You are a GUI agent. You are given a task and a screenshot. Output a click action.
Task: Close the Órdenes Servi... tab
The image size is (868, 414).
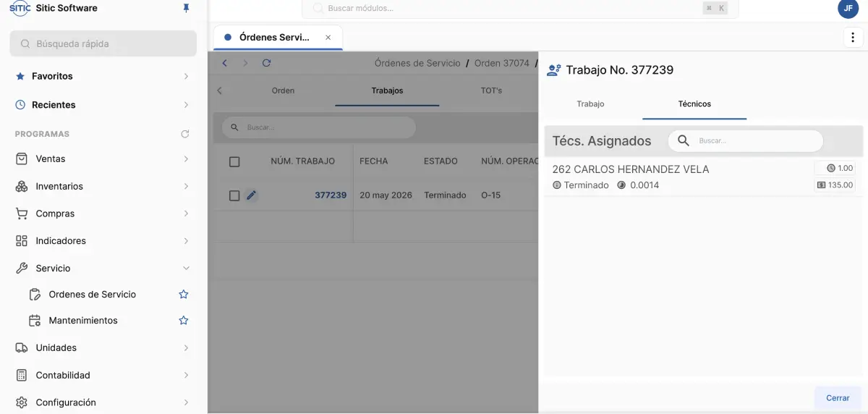328,38
